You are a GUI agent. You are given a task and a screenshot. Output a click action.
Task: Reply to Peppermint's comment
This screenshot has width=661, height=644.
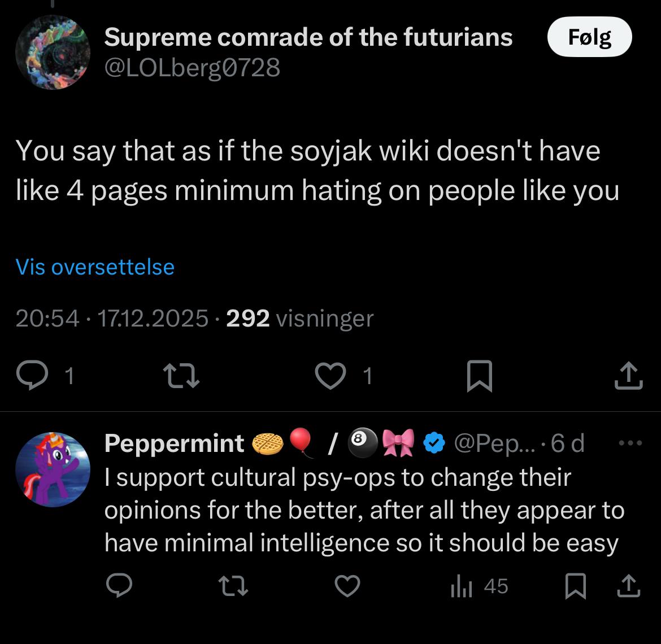(120, 586)
